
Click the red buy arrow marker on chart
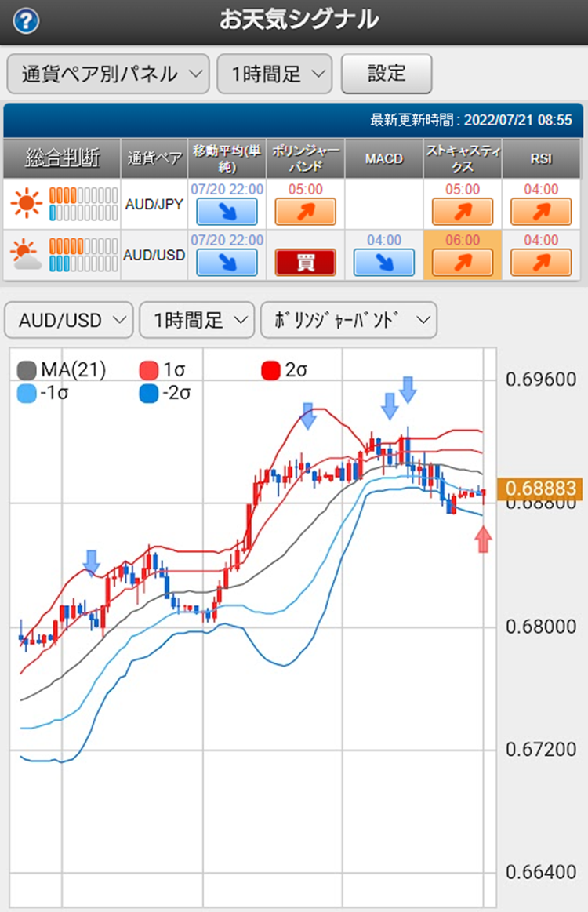tap(483, 539)
